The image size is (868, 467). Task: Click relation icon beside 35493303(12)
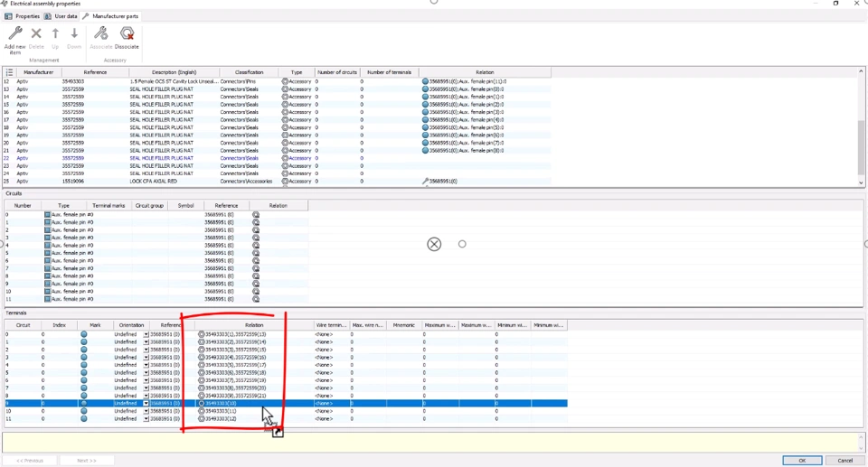201,419
